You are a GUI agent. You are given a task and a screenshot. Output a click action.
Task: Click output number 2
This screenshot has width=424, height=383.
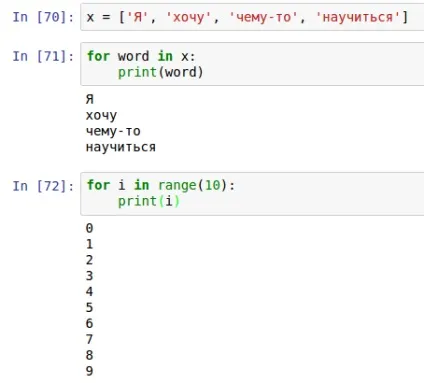coord(89,260)
